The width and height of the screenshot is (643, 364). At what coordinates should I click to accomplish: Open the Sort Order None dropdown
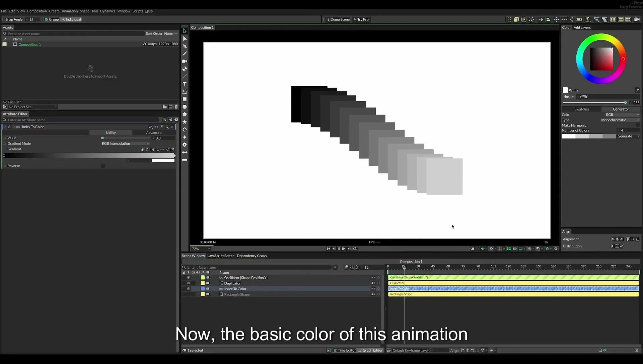click(x=171, y=33)
